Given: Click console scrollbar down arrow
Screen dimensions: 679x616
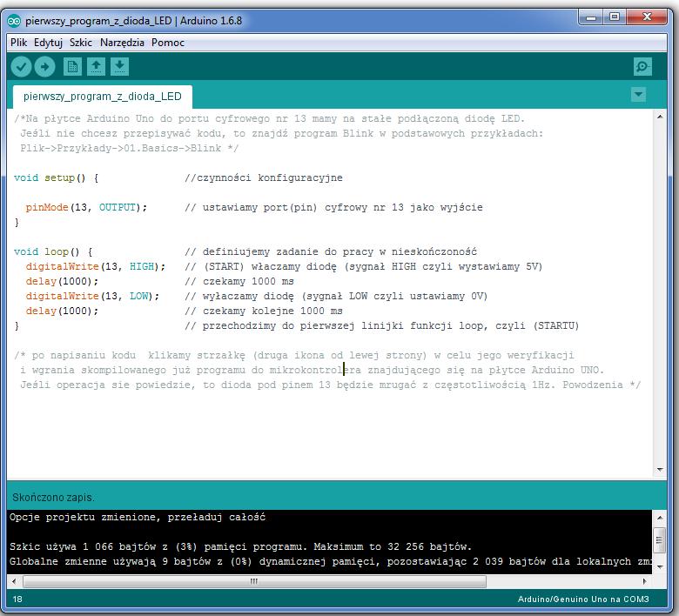Looking at the screenshot, I should pos(660,566).
